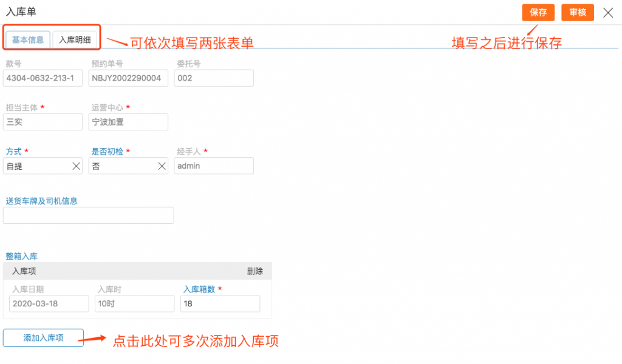Viewport: 622px width, 364px height.
Task: Click the 整箱入库 section label
Action: pos(22,256)
